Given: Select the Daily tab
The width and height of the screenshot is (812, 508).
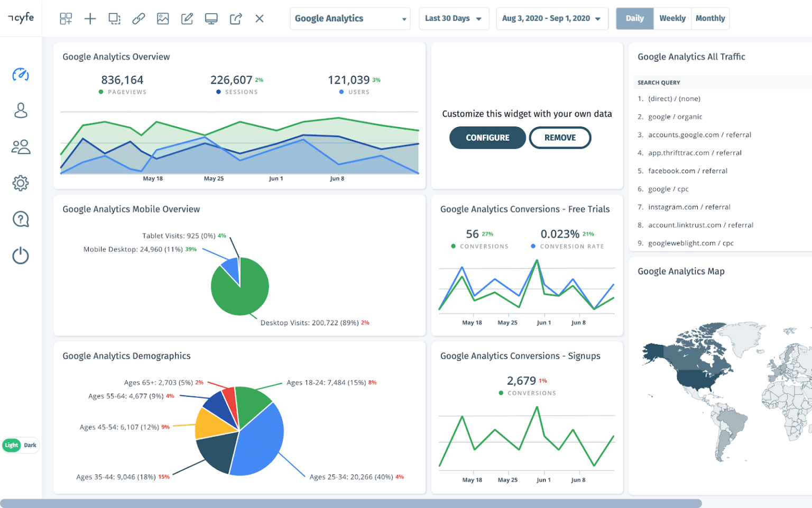Looking at the screenshot, I should tap(634, 19).
